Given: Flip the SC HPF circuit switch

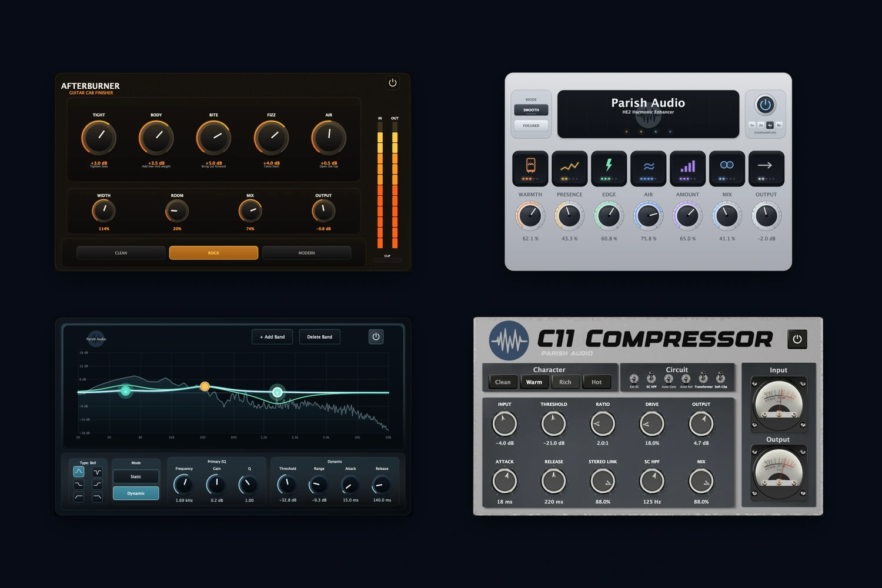Looking at the screenshot, I should (x=652, y=378).
